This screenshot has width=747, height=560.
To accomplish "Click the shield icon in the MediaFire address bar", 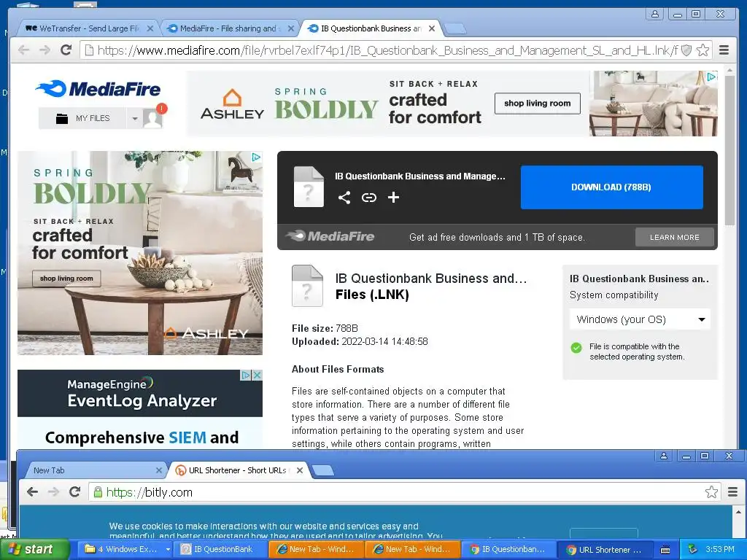I will click(686, 50).
